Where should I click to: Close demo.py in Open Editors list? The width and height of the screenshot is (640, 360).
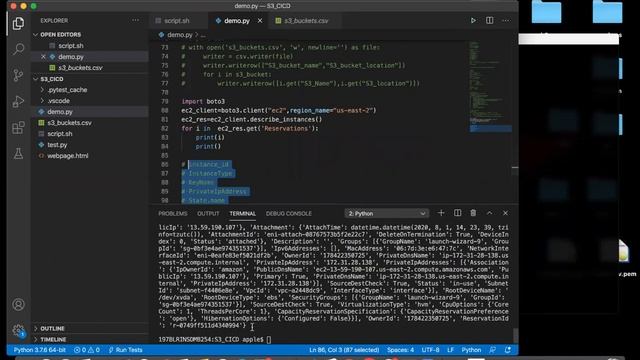(43, 57)
